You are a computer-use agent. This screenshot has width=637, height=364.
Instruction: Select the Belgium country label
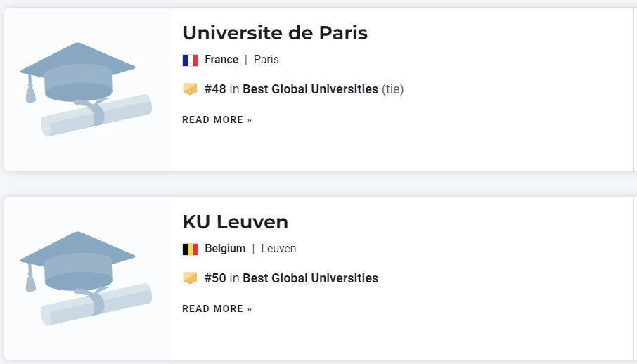pyautogui.click(x=225, y=249)
